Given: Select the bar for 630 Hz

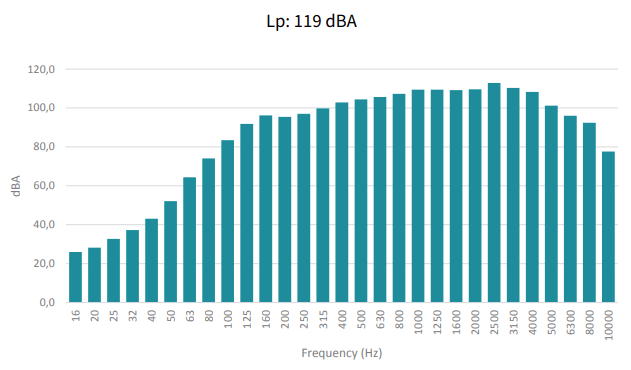Looking at the screenshot, I should coord(380,200).
